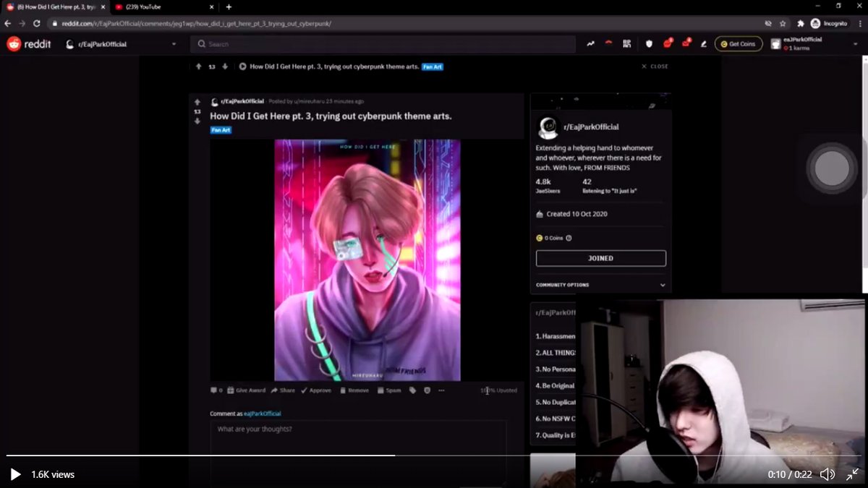
Task: Close the YouTube tab
Action: pos(211,7)
